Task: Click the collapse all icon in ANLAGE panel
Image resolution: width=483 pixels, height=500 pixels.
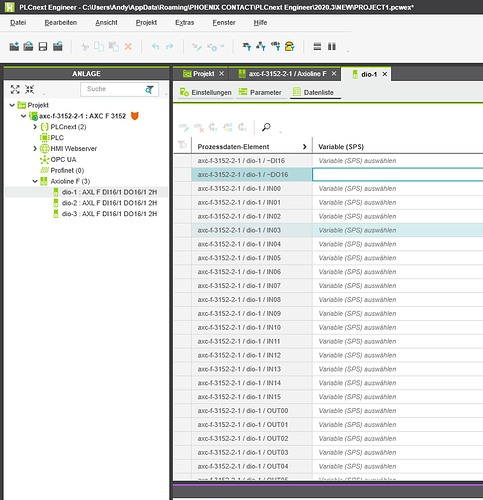Action: click(29, 89)
